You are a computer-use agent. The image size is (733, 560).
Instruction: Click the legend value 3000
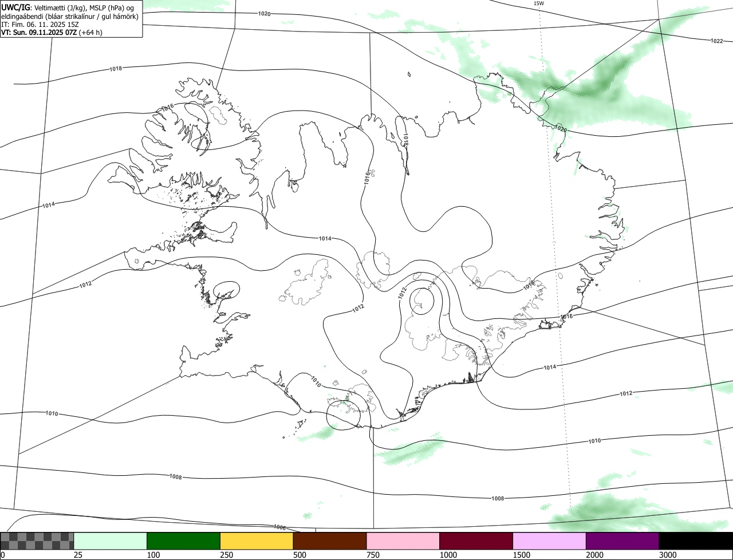click(x=668, y=555)
